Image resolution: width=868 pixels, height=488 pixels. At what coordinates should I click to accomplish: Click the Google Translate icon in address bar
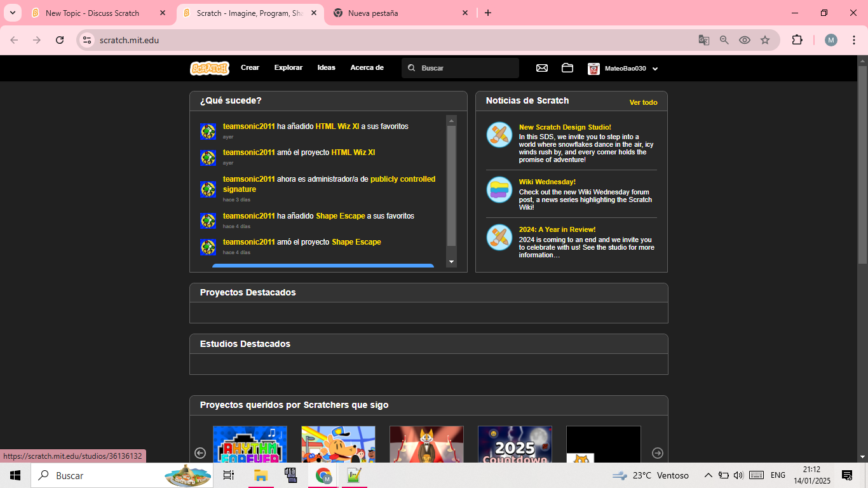coord(704,40)
